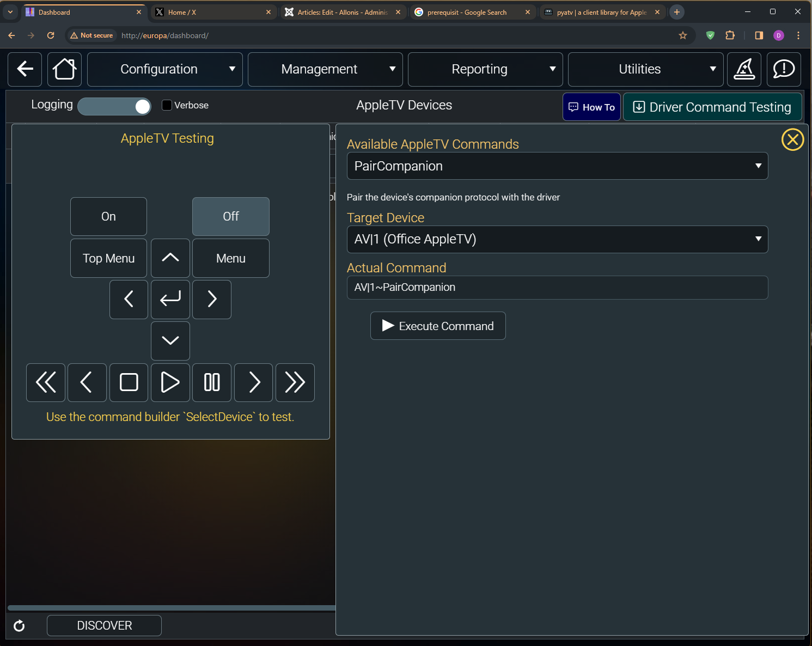Open the browser side panel icon
The width and height of the screenshot is (812, 646).
(x=759, y=35)
